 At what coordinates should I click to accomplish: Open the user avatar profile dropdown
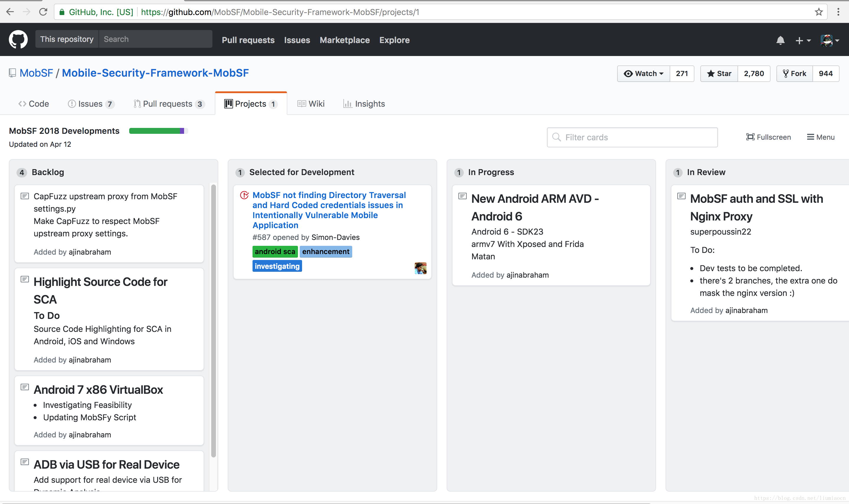point(830,40)
